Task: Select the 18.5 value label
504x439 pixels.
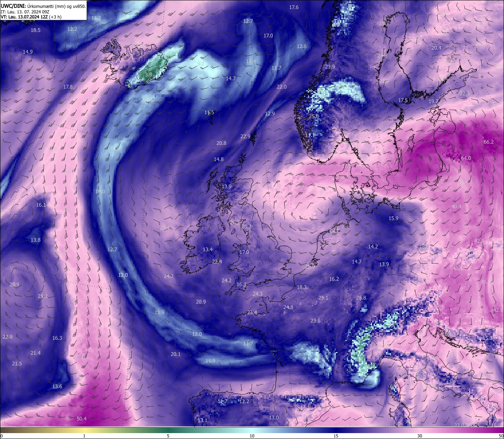Action: (x=35, y=30)
